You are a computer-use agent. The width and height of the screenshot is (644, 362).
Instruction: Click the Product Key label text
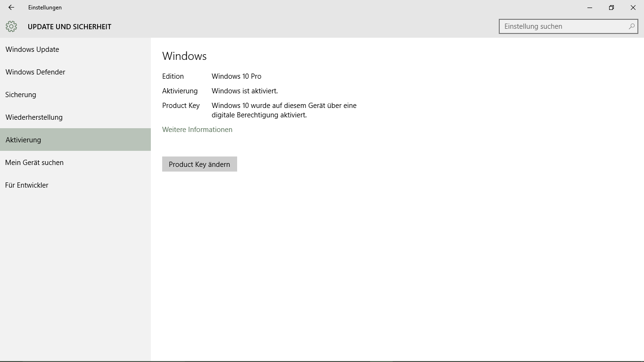(x=181, y=106)
